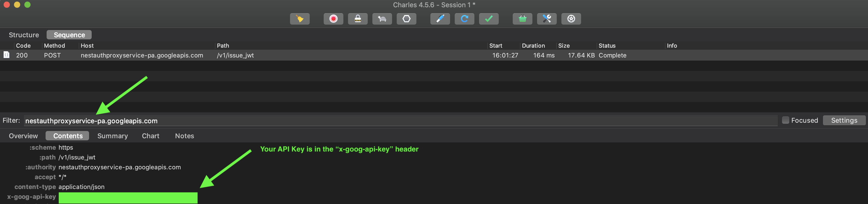Sort by the Size column header
This screenshot has width=868, height=204.
coord(564,46)
